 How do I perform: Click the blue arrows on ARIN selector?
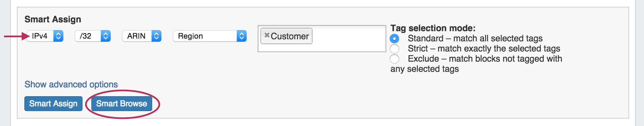coord(156,36)
